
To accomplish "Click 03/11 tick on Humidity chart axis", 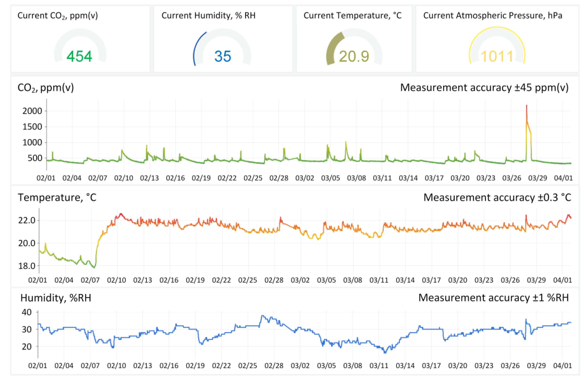I will click(x=379, y=366).
